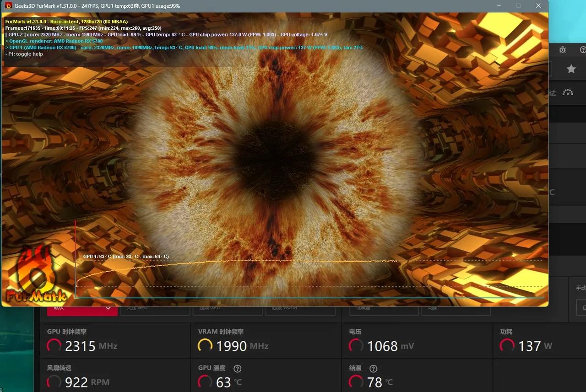The image size is (586, 392).
Task: Click the '电压' label
Action: click(355, 332)
